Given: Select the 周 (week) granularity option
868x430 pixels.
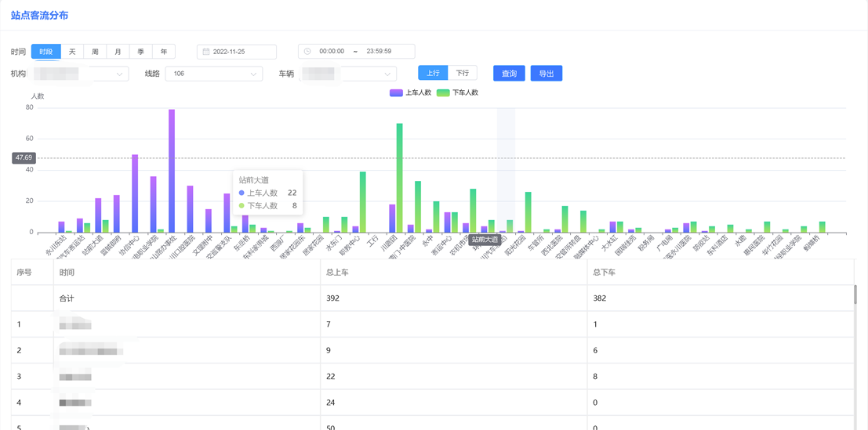Looking at the screenshot, I should [95, 52].
